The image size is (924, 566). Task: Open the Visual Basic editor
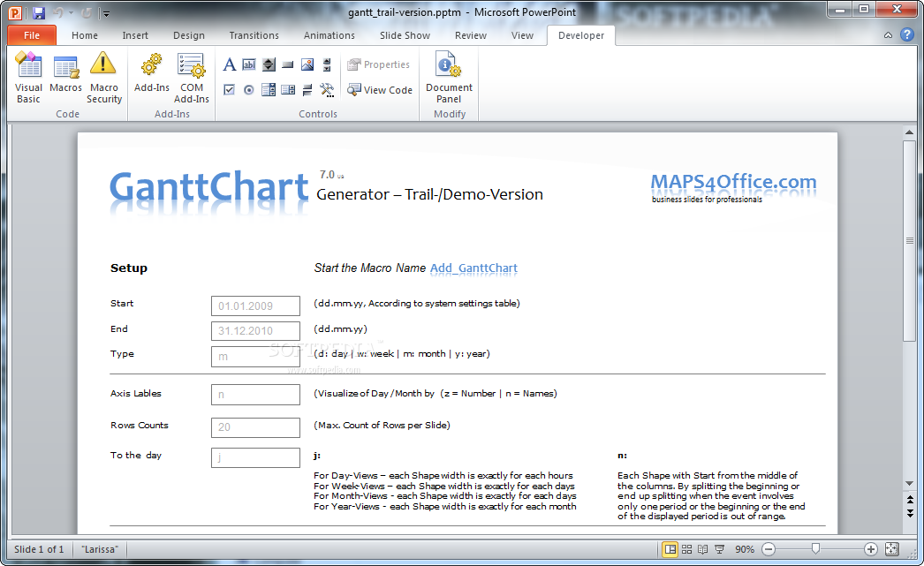point(28,77)
